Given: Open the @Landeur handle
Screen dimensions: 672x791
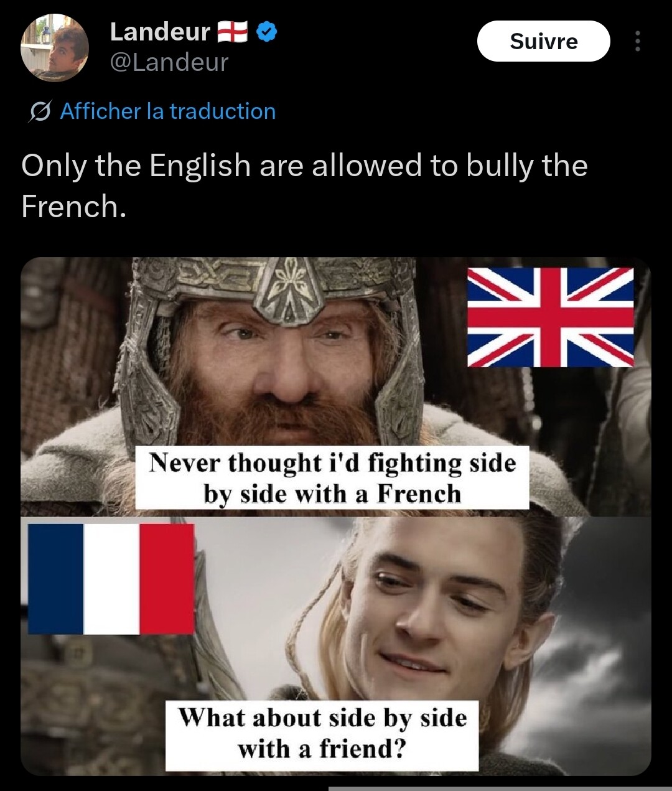Looking at the screenshot, I should click(x=169, y=62).
